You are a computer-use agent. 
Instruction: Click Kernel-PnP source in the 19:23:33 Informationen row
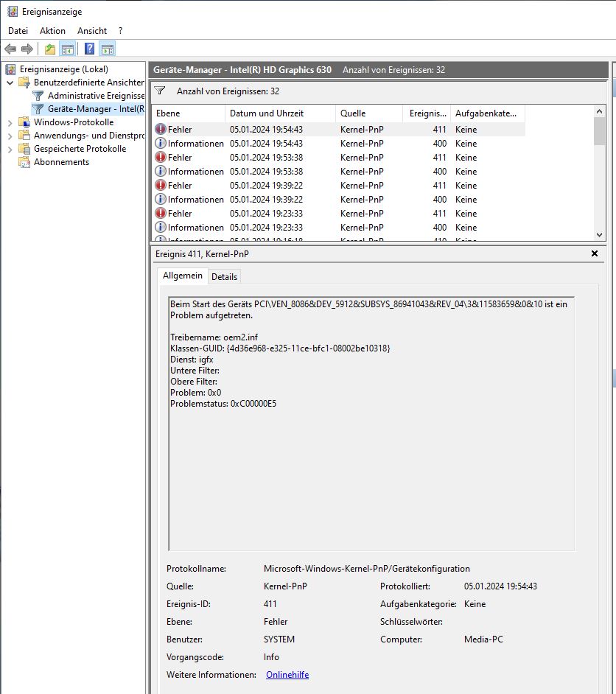[362, 227]
